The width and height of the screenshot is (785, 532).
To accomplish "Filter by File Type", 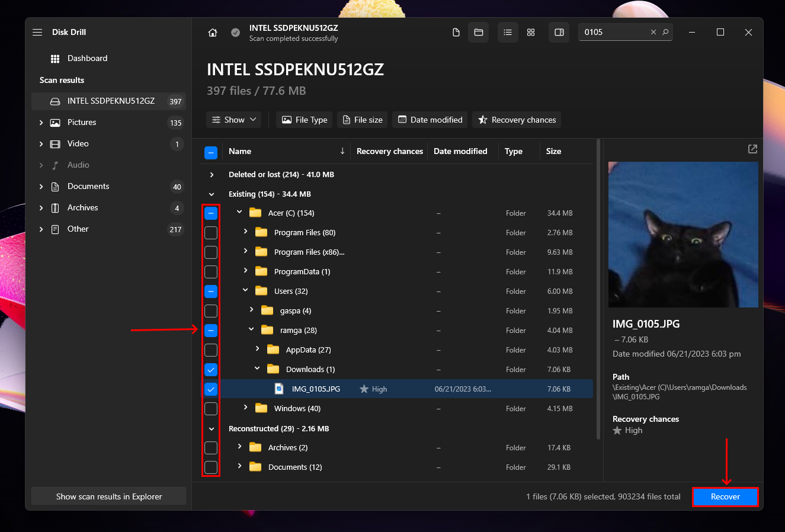I will [305, 120].
